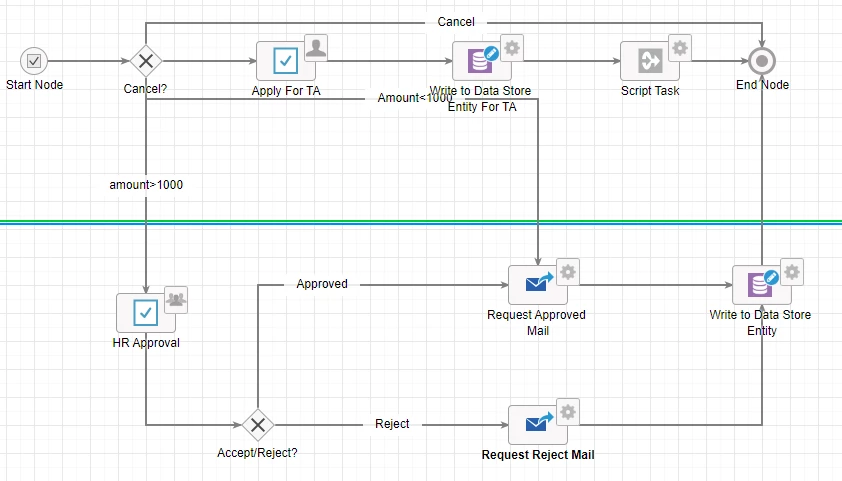The height and width of the screenshot is (481, 842).
Task: Select the Accept/Reject? gateway diamond
Action: [258, 425]
